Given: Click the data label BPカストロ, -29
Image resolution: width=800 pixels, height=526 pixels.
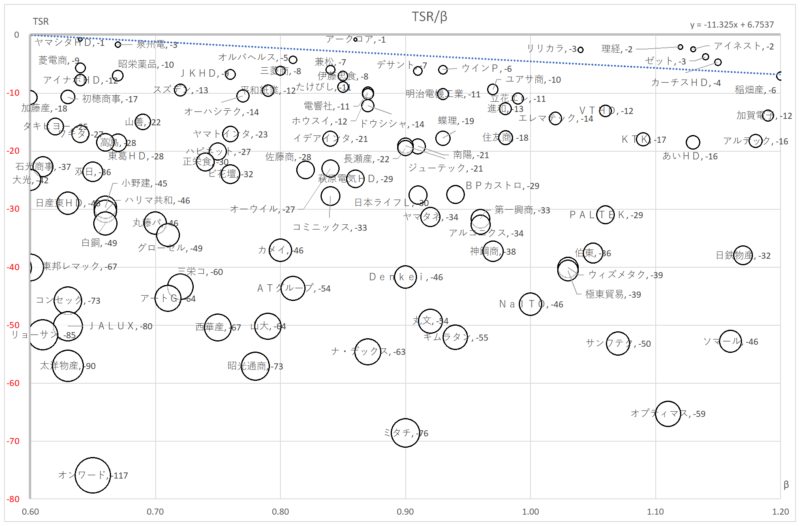Looking at the screenshot, I should tap(502, 185).
